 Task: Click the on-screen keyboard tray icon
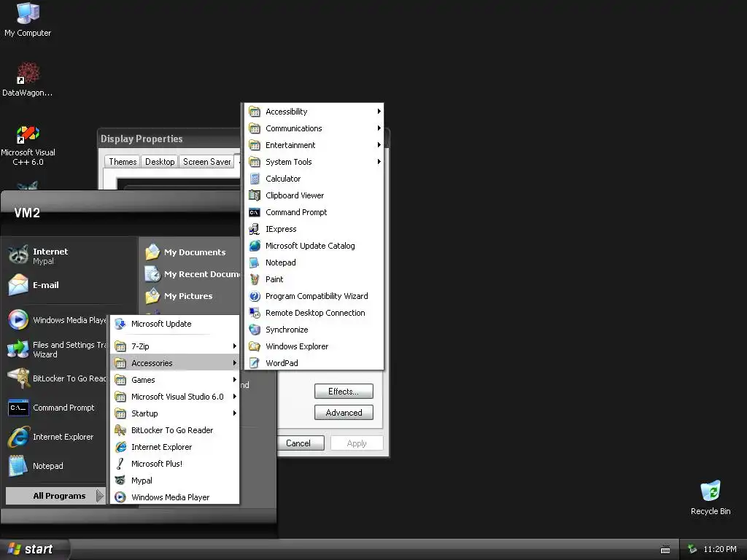pos(665,550)
